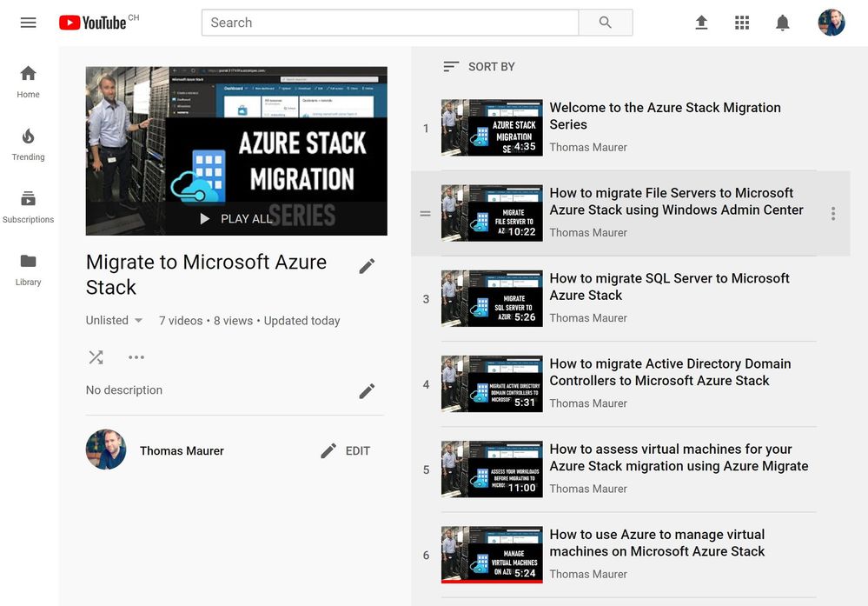Open the Sort By menu
Viewport: 868px width, 606px height.
coord(479,67)
